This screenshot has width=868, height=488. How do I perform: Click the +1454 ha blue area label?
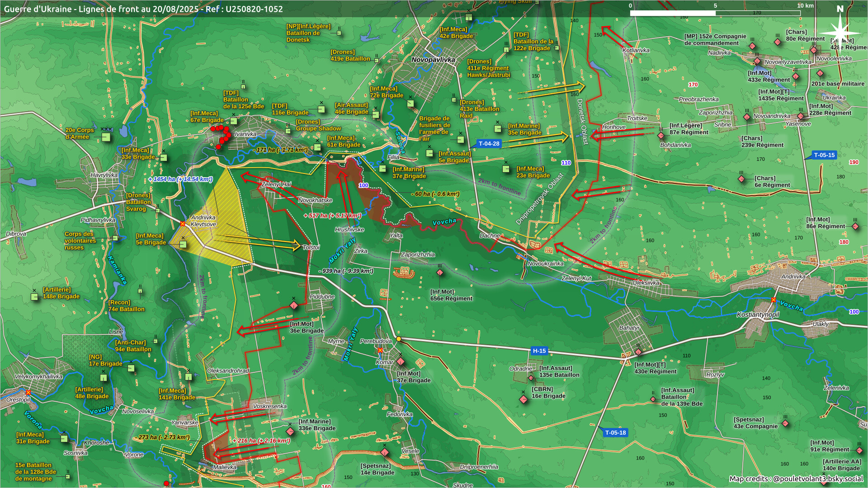click(x=180, y=179)
